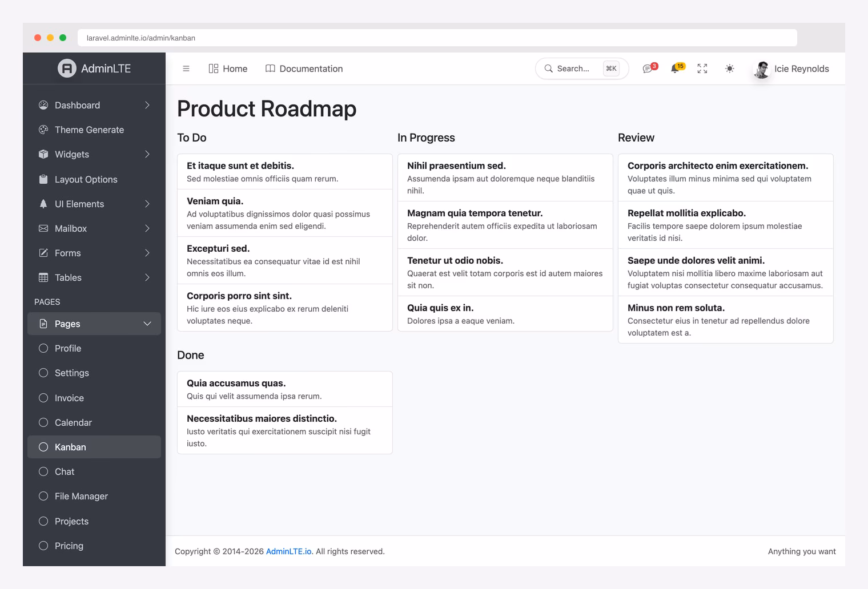Toggle theme with sun icon

coord(730,68)
